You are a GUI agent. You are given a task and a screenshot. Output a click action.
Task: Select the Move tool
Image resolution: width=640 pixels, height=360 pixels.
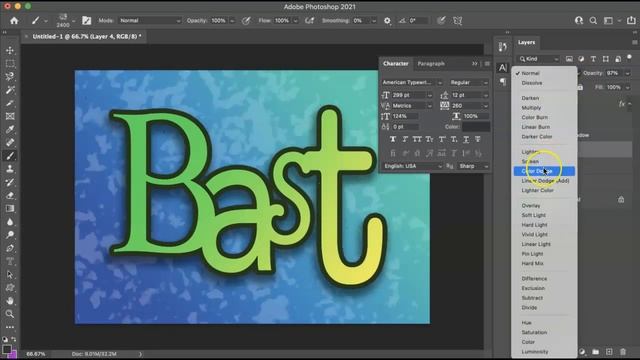point(10,50)
